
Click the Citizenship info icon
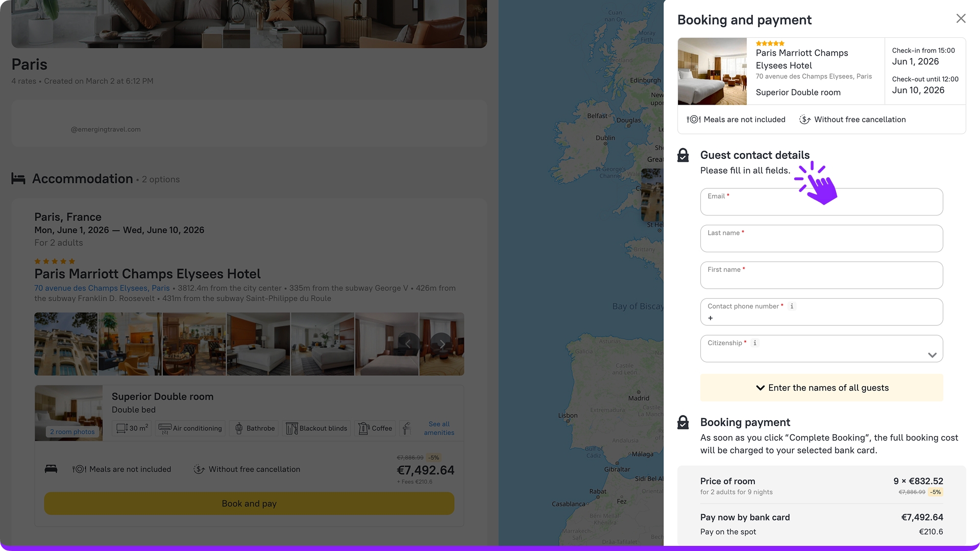click(755, 343)
